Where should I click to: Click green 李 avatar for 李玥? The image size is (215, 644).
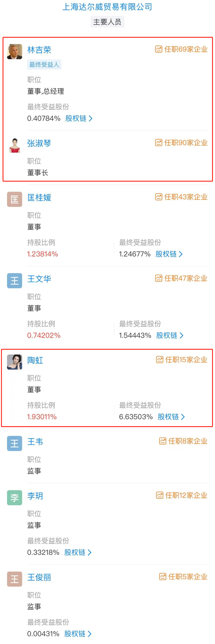point(15,497)
